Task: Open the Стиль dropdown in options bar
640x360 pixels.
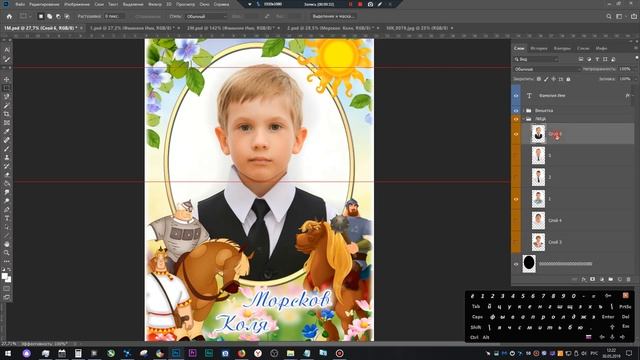Action: (206, 16)
